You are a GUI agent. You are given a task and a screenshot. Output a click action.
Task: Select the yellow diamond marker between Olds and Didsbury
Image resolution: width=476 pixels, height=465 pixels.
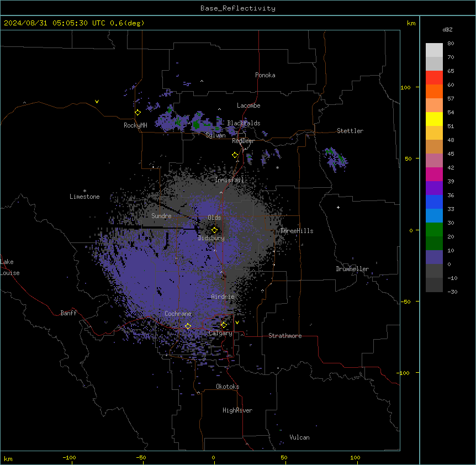point(214,230)
